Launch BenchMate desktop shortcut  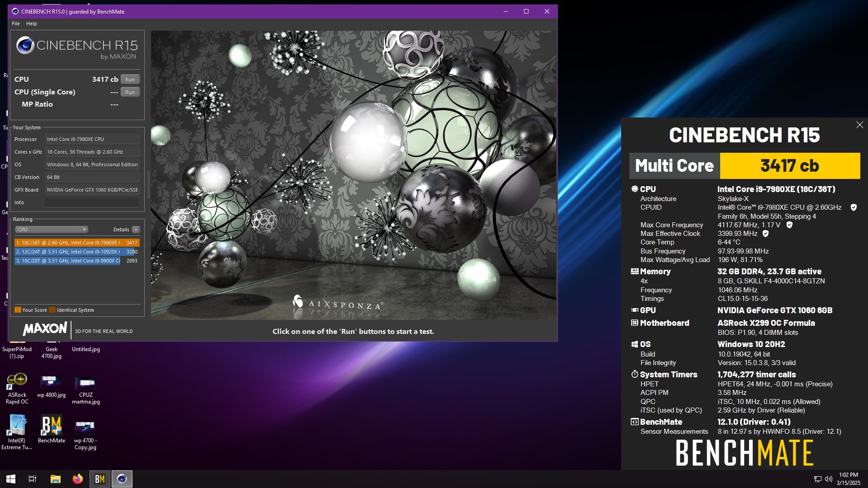tap(52, 428)
